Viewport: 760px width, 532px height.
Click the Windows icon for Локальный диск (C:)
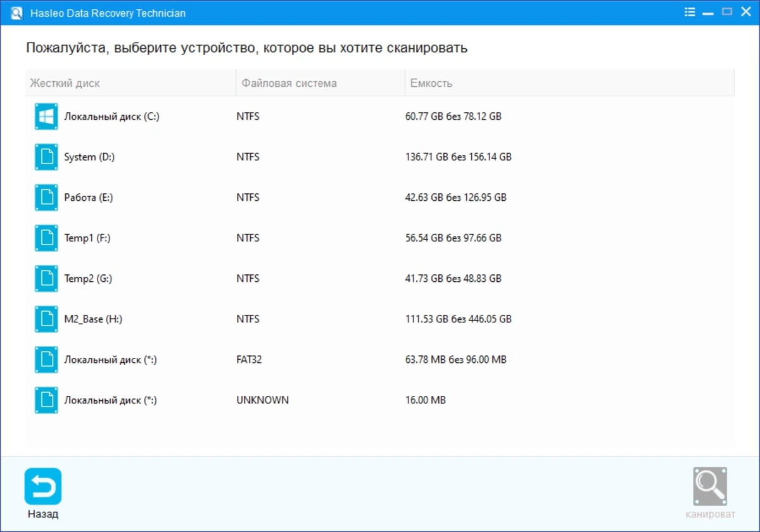click(x=46, y=117)
